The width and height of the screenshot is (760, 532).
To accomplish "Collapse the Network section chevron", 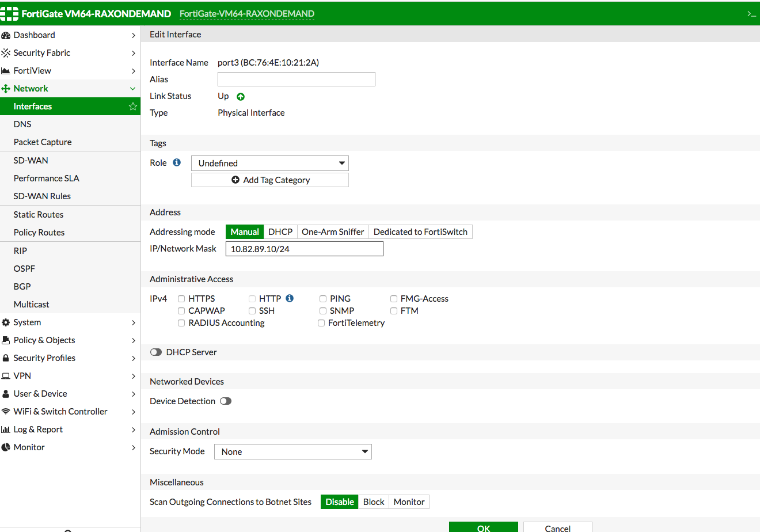I will tap(133, 89).
